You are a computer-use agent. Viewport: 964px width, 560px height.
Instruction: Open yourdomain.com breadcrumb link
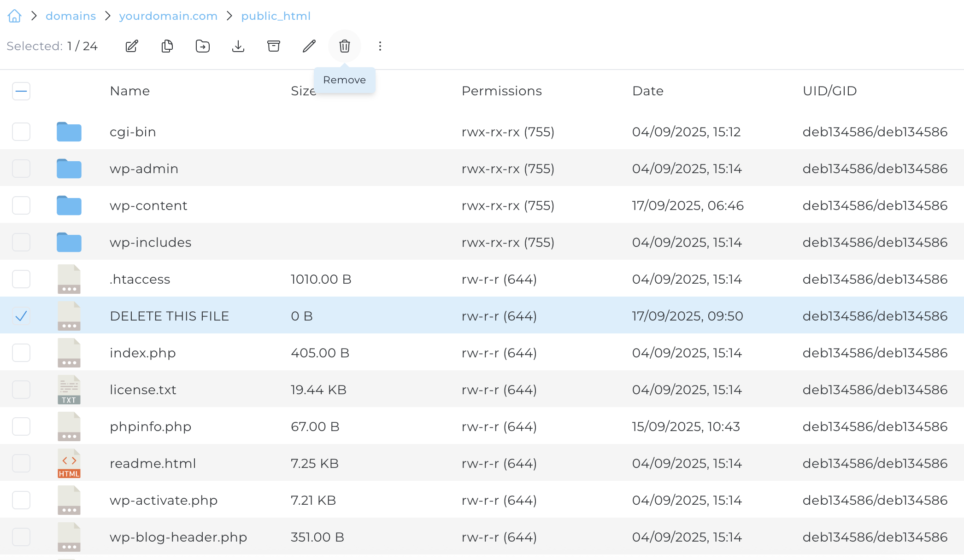tap(168, 16)
